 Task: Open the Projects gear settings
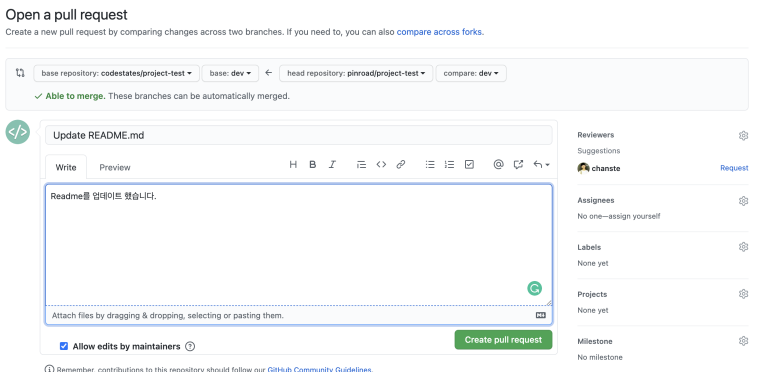[x=743, y=294]
